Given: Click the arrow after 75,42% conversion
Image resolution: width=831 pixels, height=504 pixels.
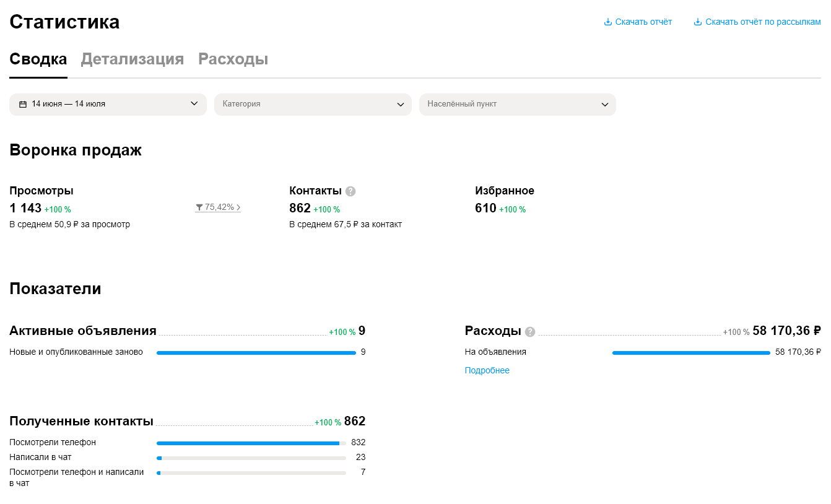Looking at the screenshot, I should [x=238, y=207].
